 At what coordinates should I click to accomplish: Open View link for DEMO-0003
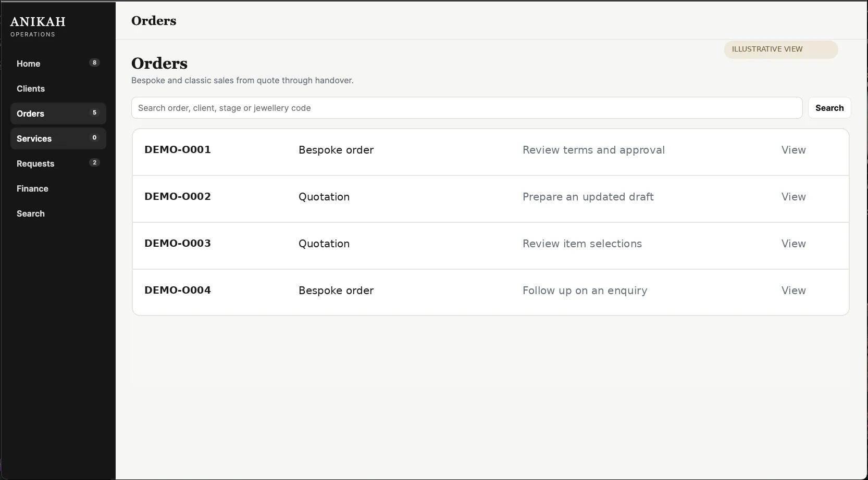pyautogui.click(x=793, y=244)
